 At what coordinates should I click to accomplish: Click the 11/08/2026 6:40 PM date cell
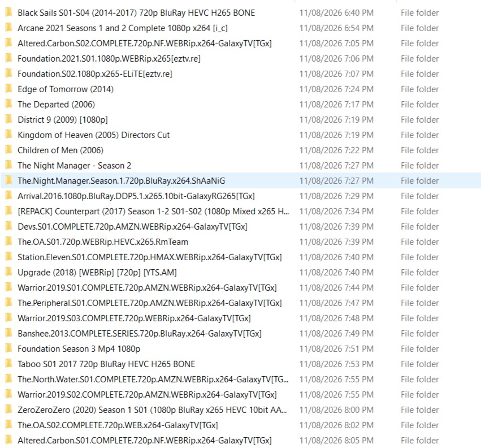[x=336, y=13]
